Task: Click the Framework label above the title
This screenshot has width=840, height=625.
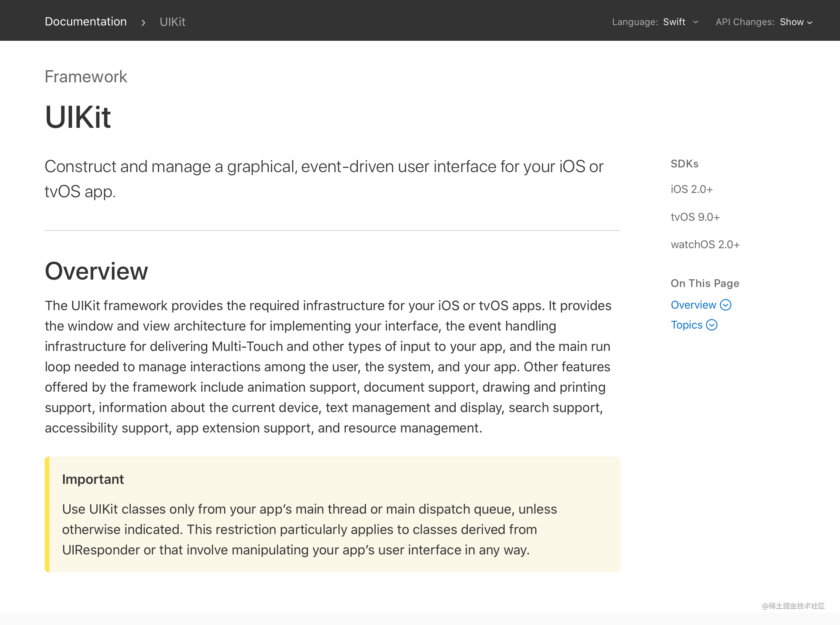Action: (86, 76)
